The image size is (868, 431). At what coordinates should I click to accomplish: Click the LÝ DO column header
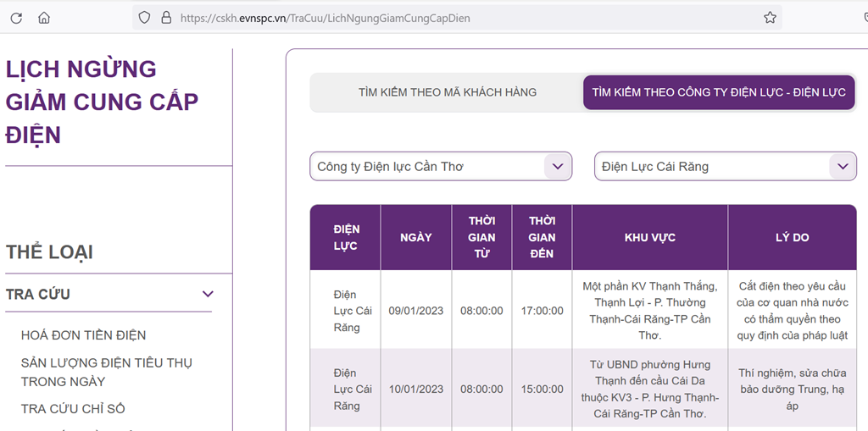click(792, 238)
